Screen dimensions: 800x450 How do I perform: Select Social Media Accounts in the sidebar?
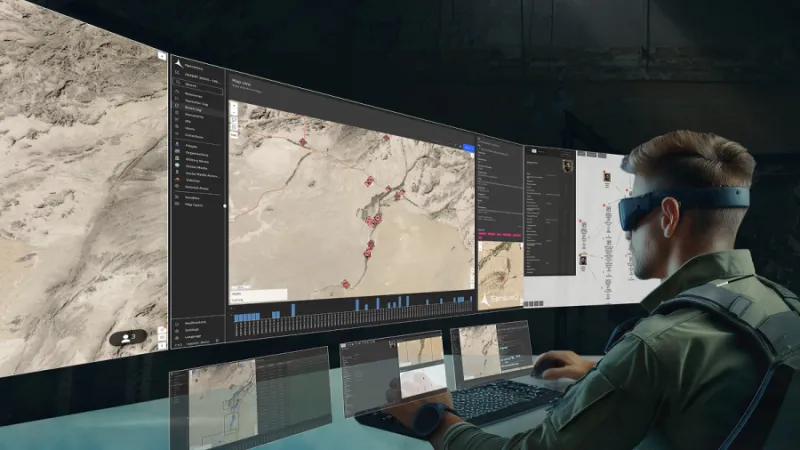[x=203, y=176]
